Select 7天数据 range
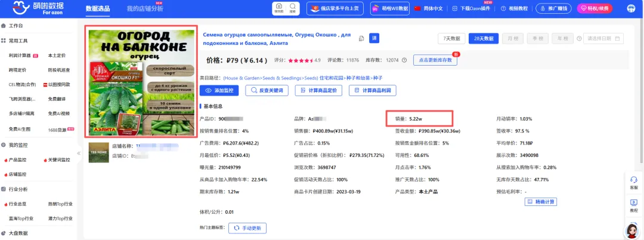644x240 pixels. tap(451, 39)
